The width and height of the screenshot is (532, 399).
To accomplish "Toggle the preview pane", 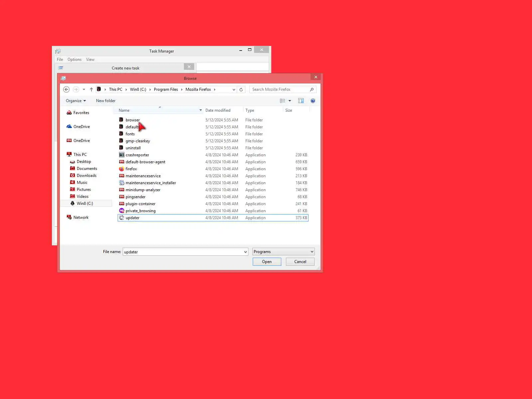I will click(301, 101).
